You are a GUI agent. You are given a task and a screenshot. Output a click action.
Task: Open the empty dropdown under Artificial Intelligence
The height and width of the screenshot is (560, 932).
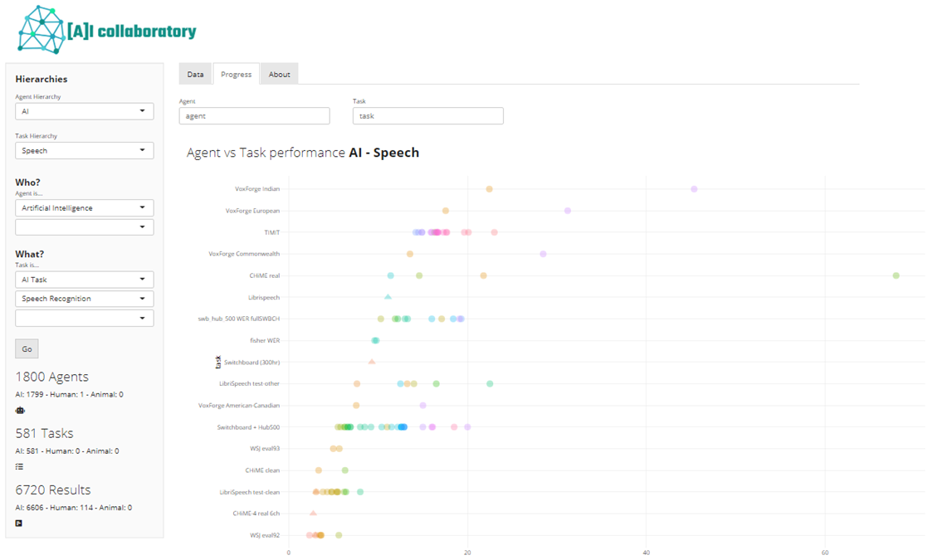point(84,227)
